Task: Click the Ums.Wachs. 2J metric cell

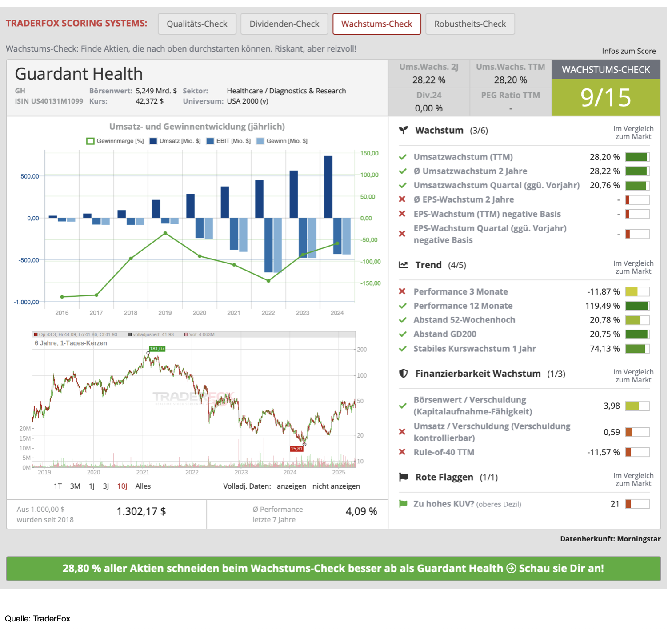Action: 429,73
